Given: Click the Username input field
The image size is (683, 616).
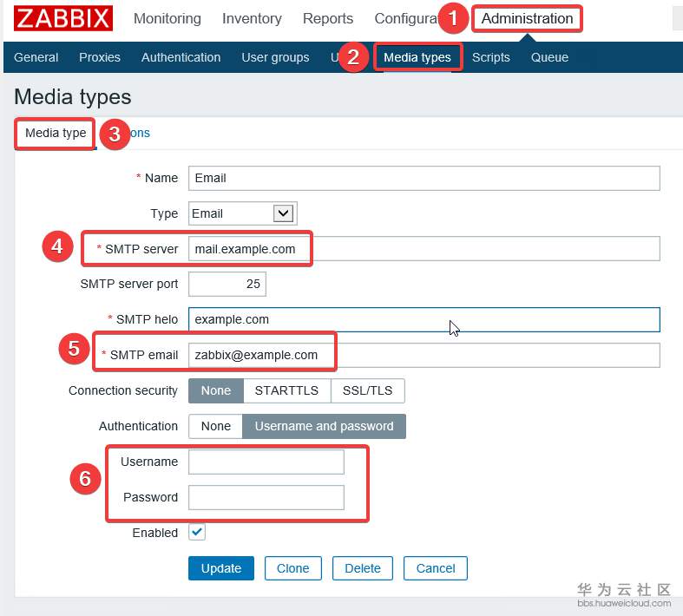Looking at the screenshot, I should tap(266, 462).
